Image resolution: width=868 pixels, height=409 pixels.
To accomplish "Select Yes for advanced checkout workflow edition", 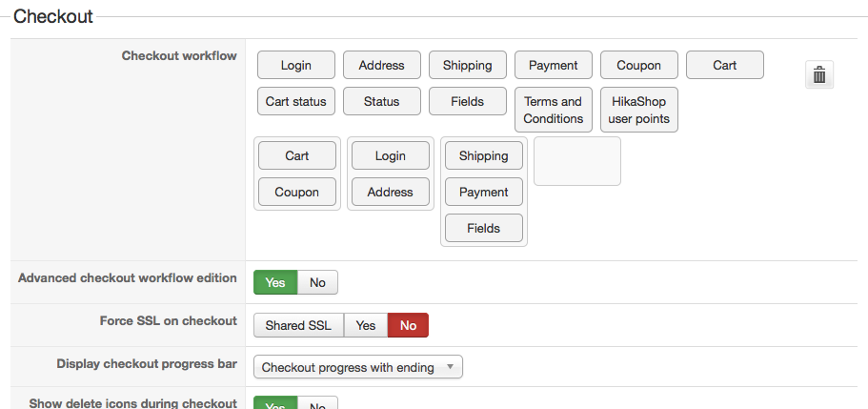I will point(275,282).
